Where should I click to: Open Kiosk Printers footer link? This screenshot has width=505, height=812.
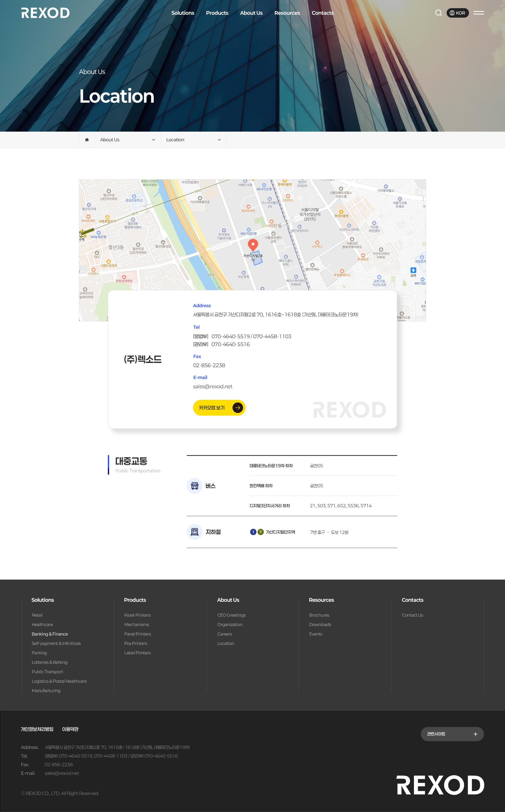tap(137, 615)
